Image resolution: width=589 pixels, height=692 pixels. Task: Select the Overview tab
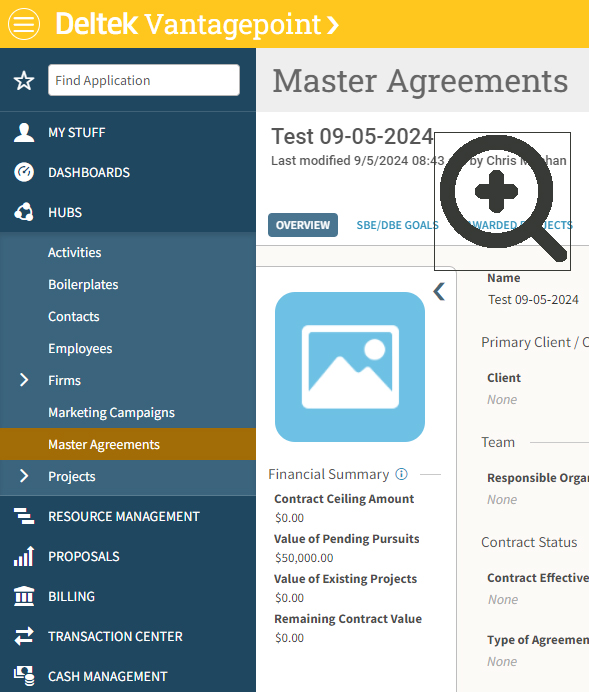pos(303,225)
